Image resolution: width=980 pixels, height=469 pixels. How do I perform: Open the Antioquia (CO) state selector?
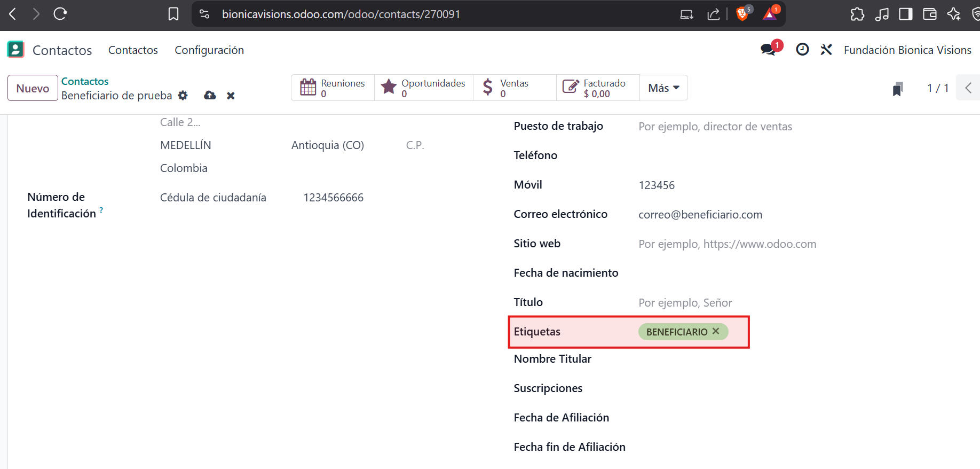coord(327,145)
